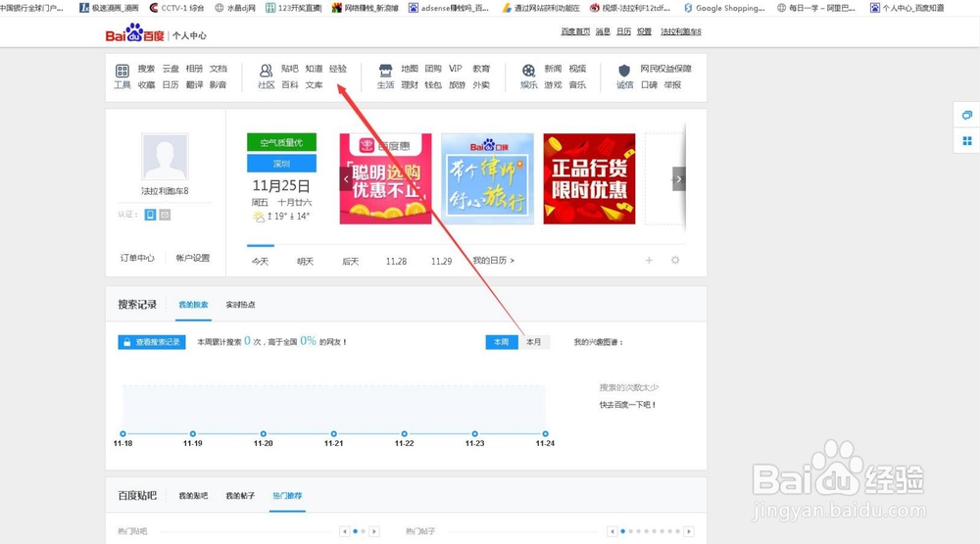Click the 社区 community people icon
Viewport: 980px width, 544px height.
(x=267, y=70)
